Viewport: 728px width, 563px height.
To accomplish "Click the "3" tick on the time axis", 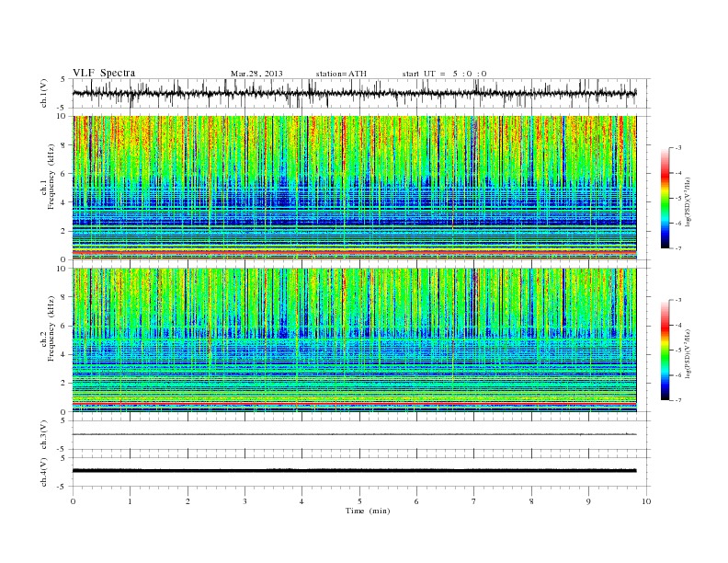I will point(245,501).
